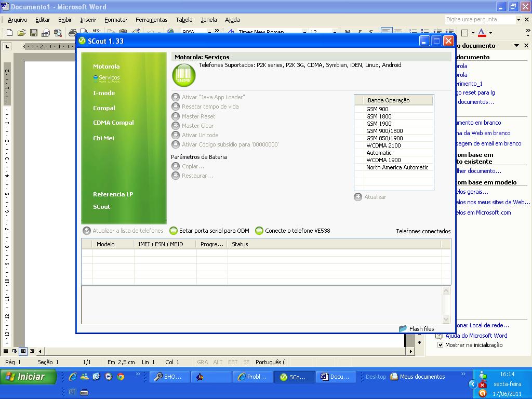
Task: Open the Formatar menu
Action: point(115,20)
